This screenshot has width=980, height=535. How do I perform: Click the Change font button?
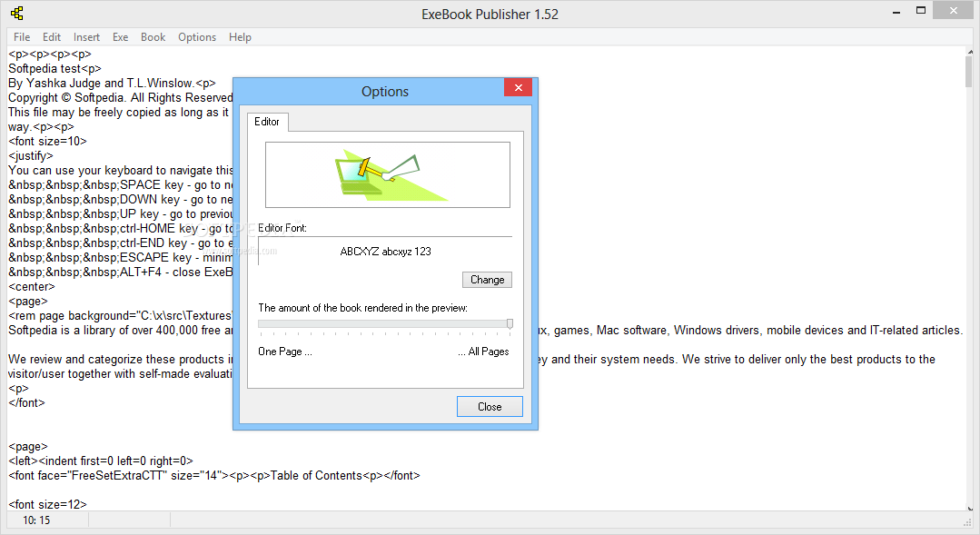click(487, 280)
